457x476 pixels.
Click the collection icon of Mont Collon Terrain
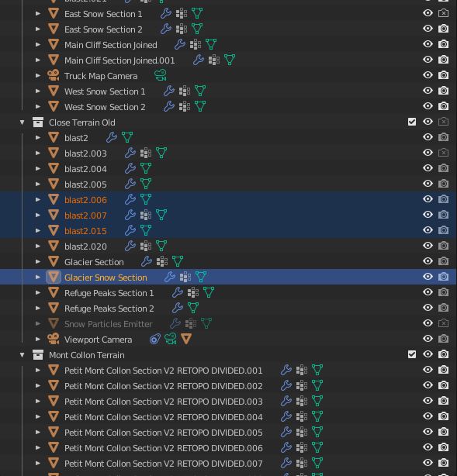tap(38, 354)
